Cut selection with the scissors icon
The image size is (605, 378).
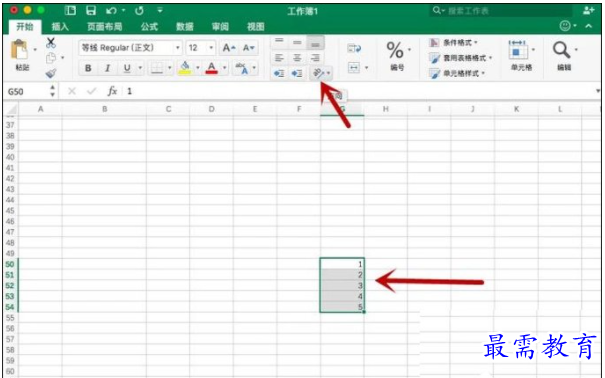pyautogui.click(x=51, y=42)
